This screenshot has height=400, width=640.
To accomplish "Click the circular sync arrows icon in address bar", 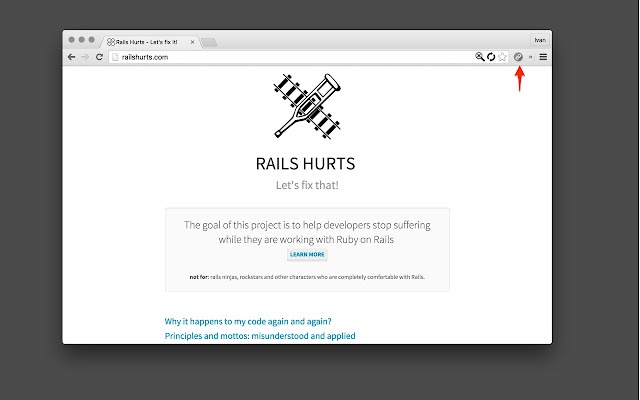I will tap(491, 57).
